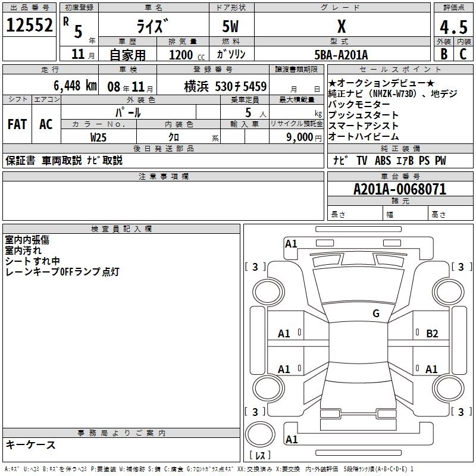Click the grade value X

(x=342, y=26)
